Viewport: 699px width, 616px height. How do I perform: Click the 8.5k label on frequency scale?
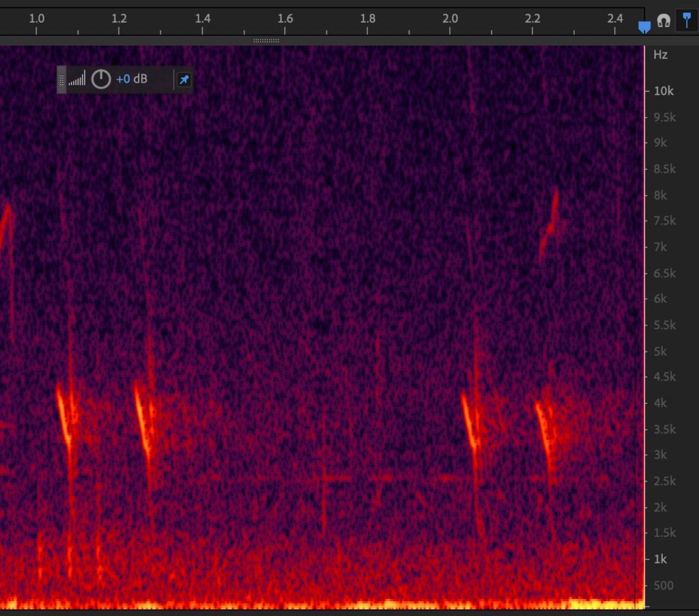pyautogui.click(x=665, y=168)
